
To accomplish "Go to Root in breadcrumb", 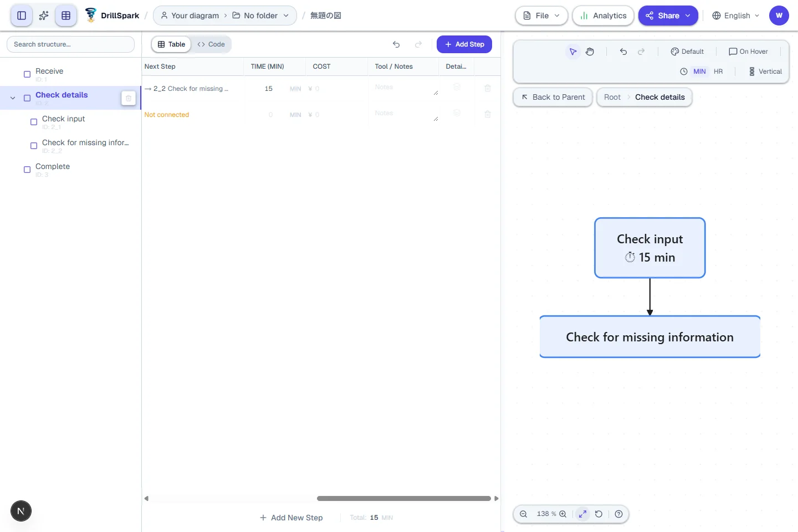I will coord(612,97).
